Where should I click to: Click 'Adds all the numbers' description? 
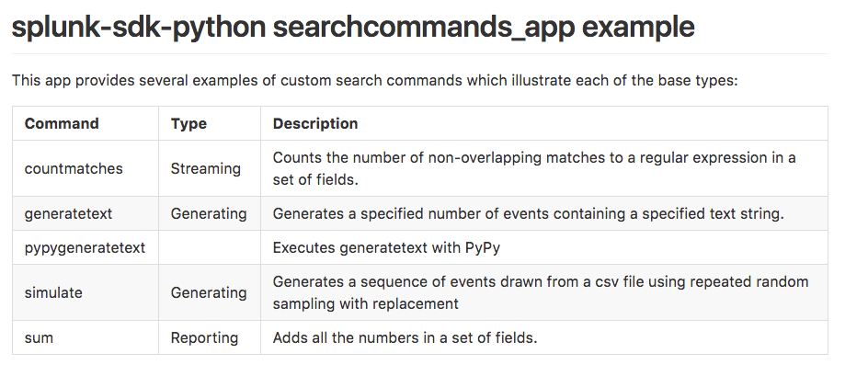(405, 337)
